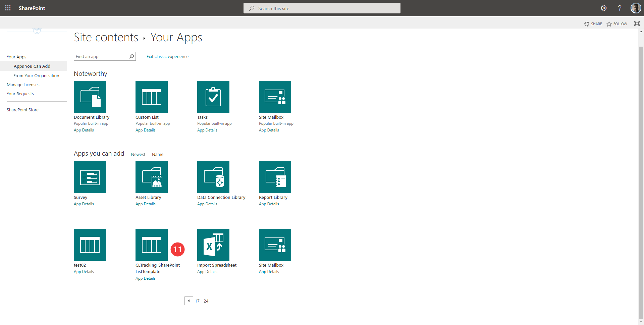Open App Details for test02
The image size is (644, 325).
(x=84, y=272)
